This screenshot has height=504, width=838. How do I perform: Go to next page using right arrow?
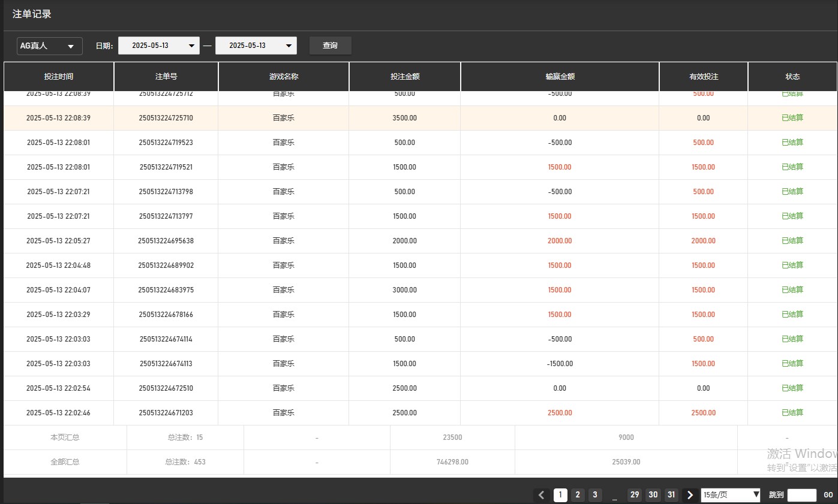click(690, 495)
